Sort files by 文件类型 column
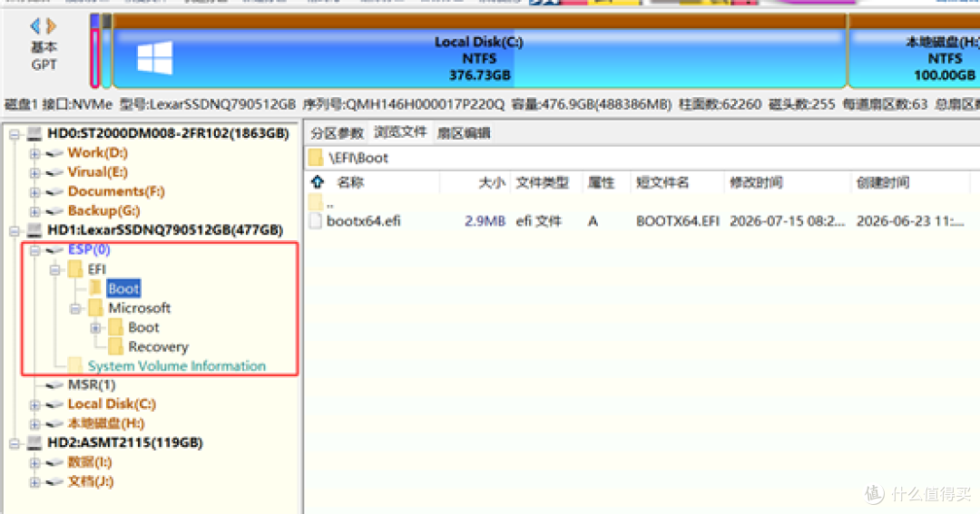The width and height of the screenshot is (980, 514). point(543,183)
